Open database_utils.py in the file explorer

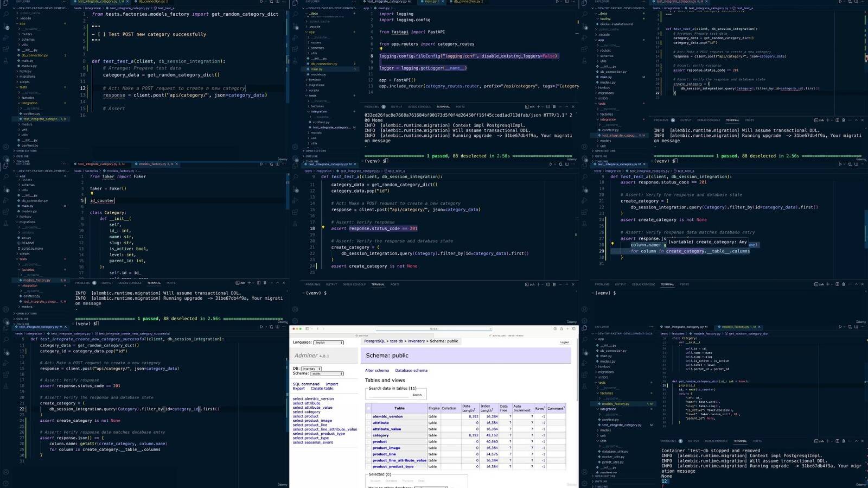615,451
